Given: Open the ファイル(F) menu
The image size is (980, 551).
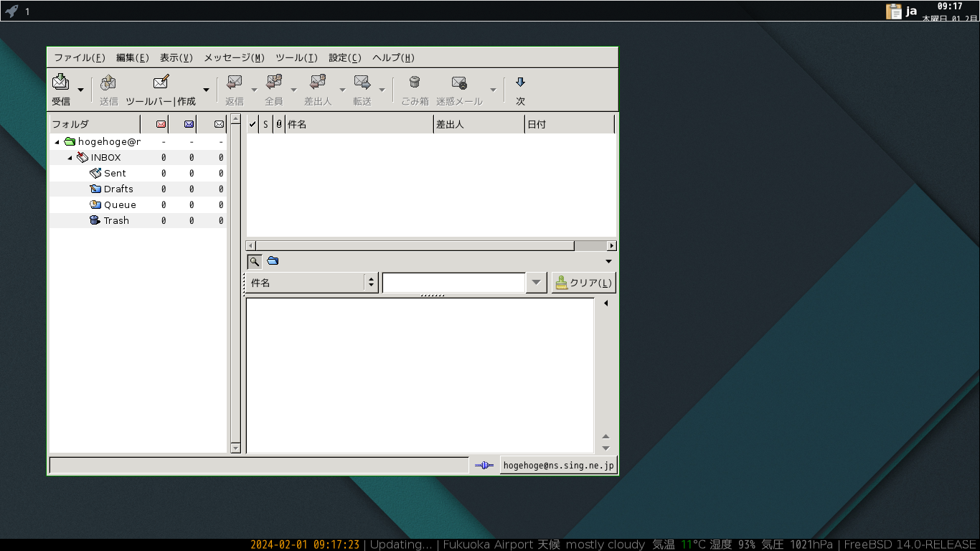Looking at the screenshot, I should point(80,58).
